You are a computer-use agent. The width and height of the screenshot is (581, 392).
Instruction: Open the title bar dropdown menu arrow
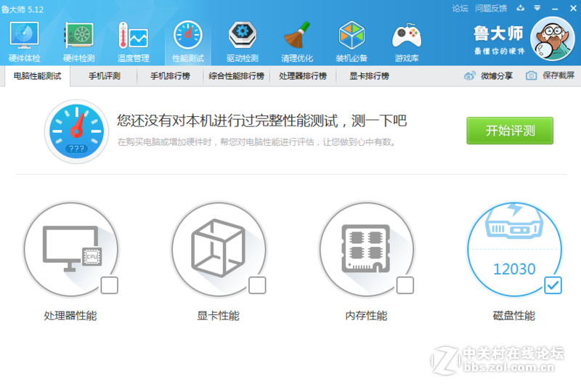[x=537, y=8]
